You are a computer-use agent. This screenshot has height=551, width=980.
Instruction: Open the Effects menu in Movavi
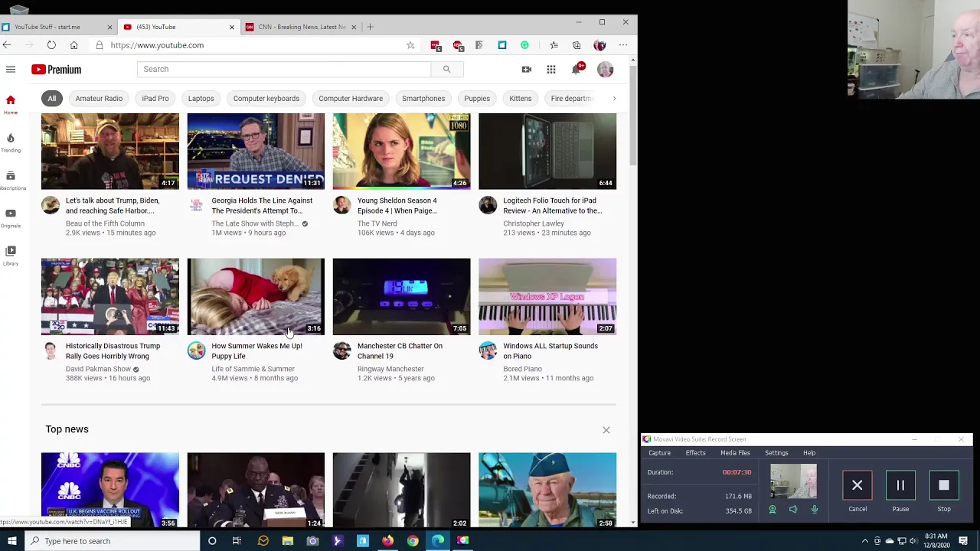pyautogui.click(x=696, y=453)
